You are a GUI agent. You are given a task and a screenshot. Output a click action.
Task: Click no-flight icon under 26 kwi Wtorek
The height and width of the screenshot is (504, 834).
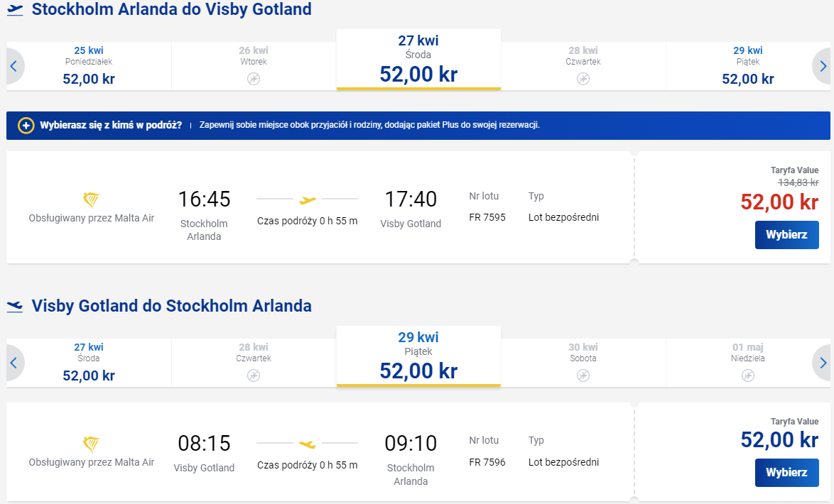coord(254,80)
